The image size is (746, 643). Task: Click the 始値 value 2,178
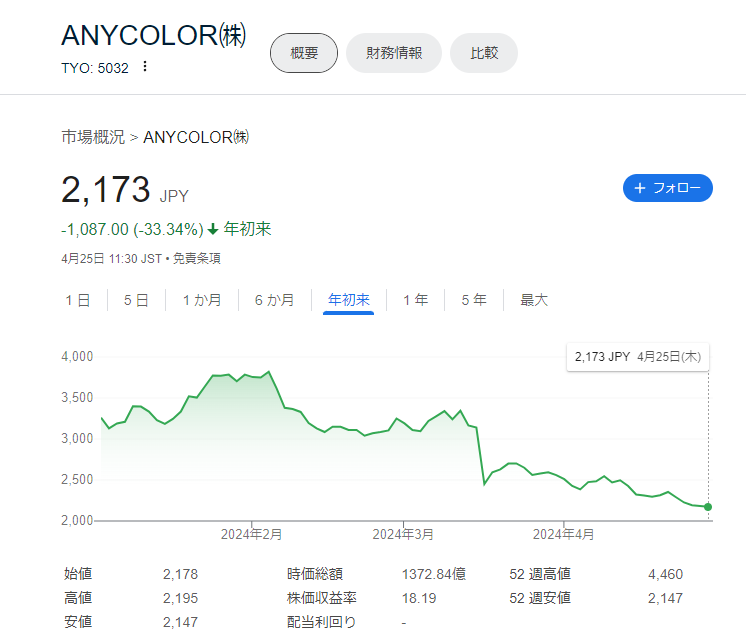tap(180, 575)
